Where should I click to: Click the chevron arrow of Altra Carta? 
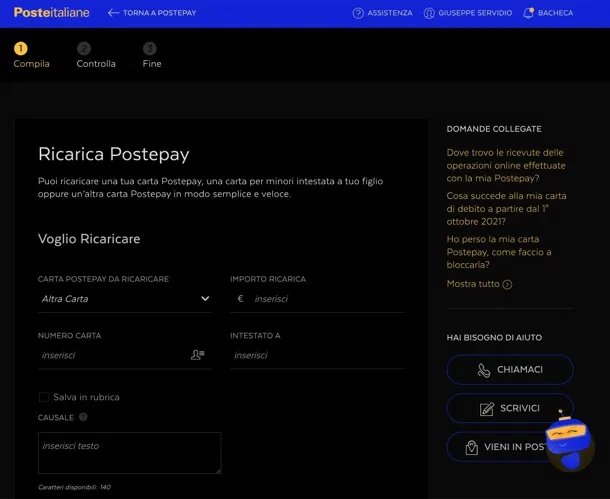tap(205, 299)
